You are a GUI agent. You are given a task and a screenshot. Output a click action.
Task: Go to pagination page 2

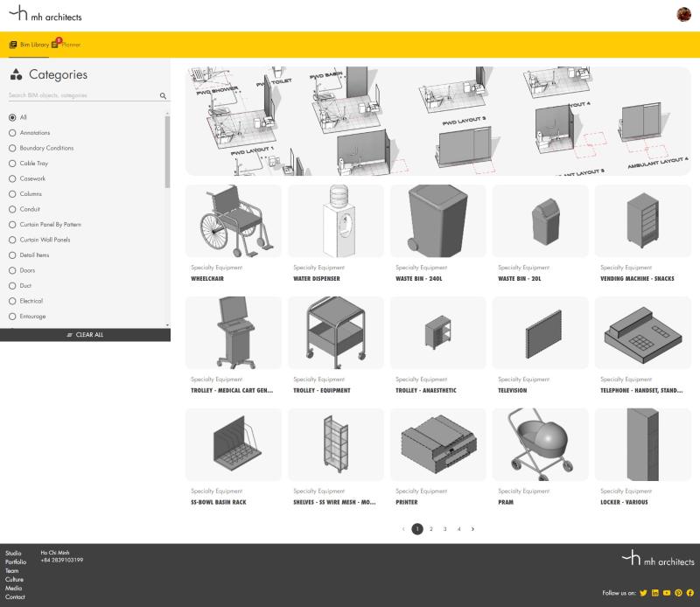(431, 529)
